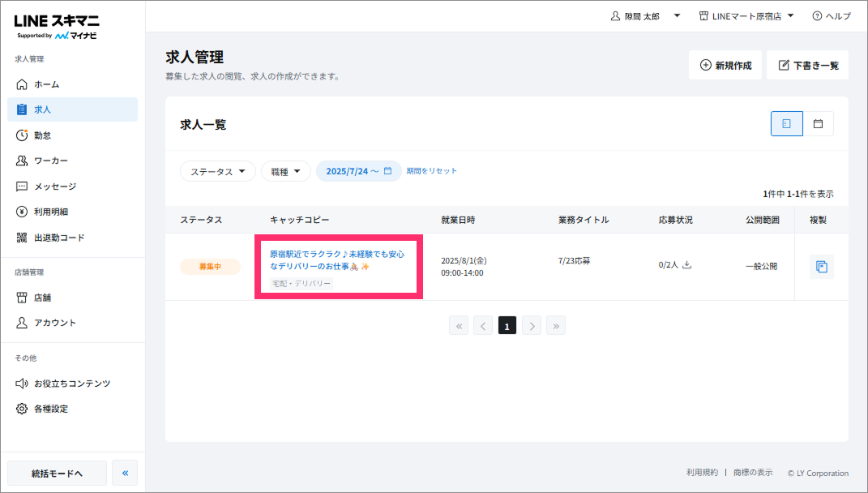Switch to list view icon
868x493 pixels.
pos(787,123)
